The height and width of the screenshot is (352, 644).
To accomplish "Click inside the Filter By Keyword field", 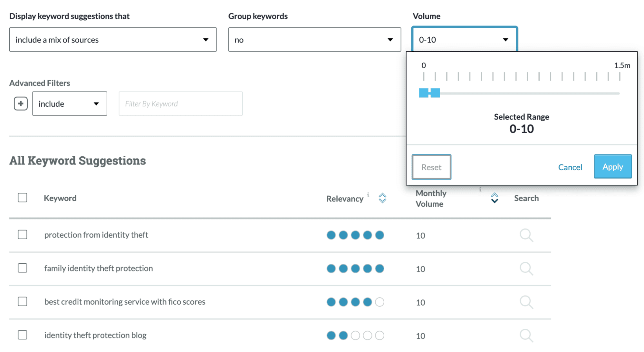I will (x=180, y=103).
